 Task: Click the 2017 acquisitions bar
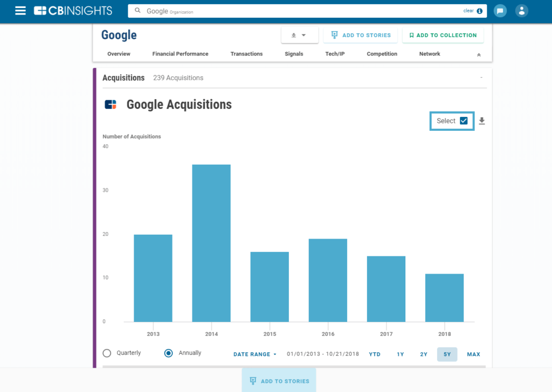[x=386, y=289]
